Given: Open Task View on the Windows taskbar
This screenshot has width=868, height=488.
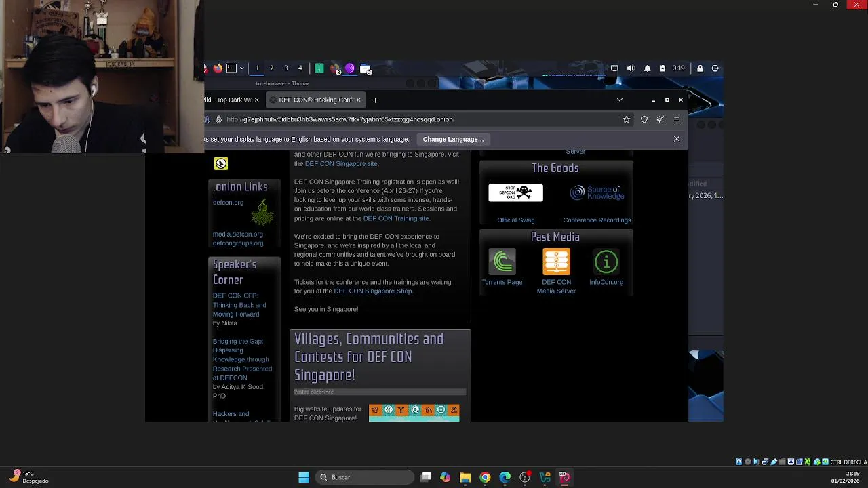Looking at the screenshot, I should pyautogui.click(x=426, y=477).
